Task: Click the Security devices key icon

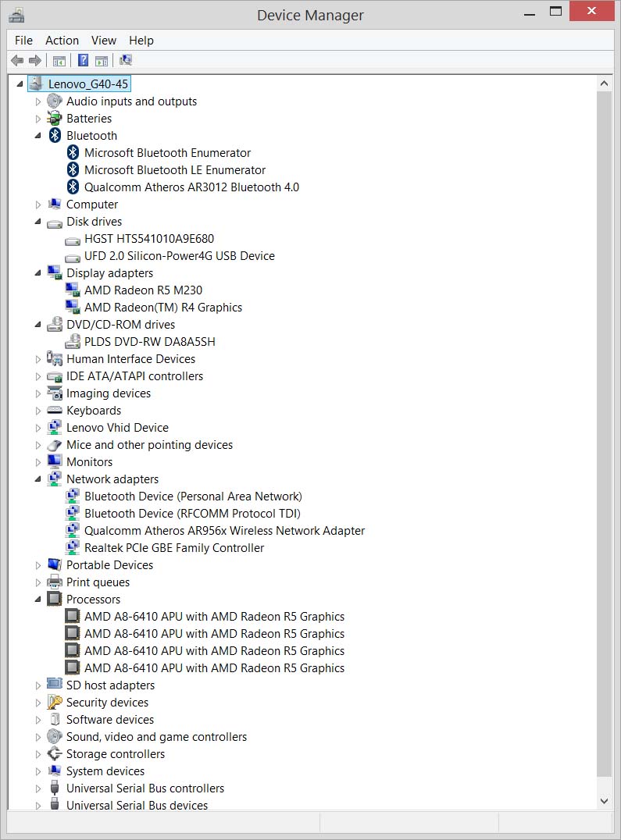Action: coord(54,702)
